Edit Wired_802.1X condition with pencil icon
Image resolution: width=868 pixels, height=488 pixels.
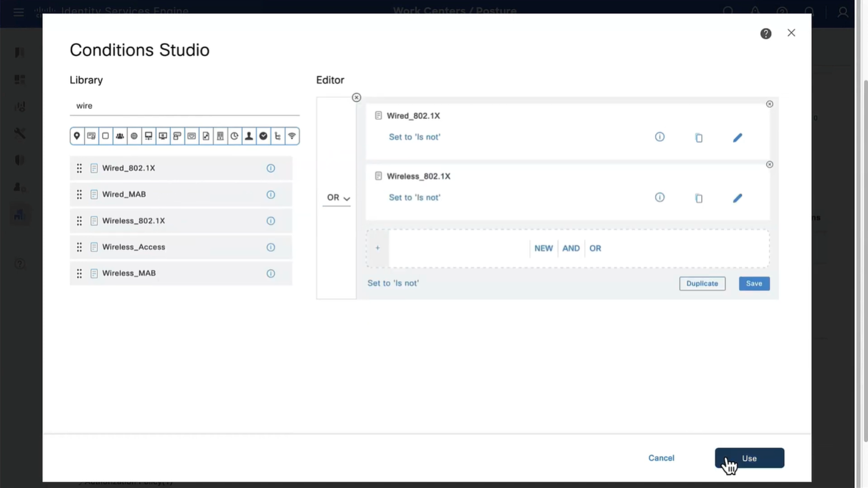tap(737, 138)
